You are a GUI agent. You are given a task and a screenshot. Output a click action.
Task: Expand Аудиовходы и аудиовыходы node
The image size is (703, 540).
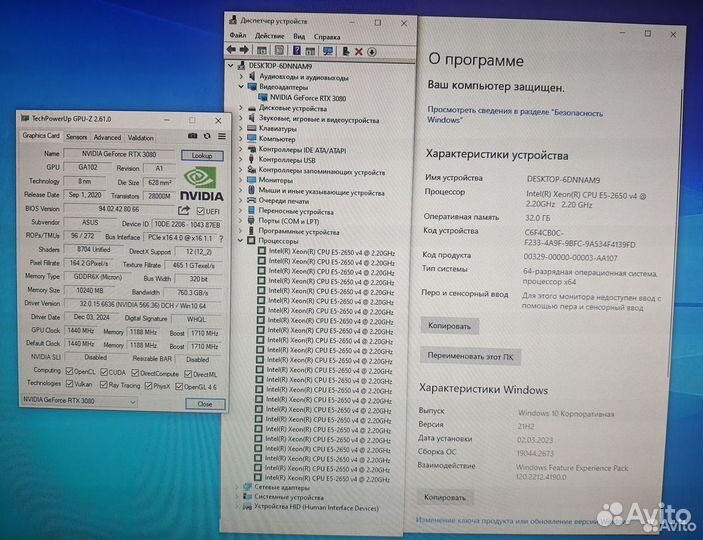pyautogui.click(x=241, y=77)
